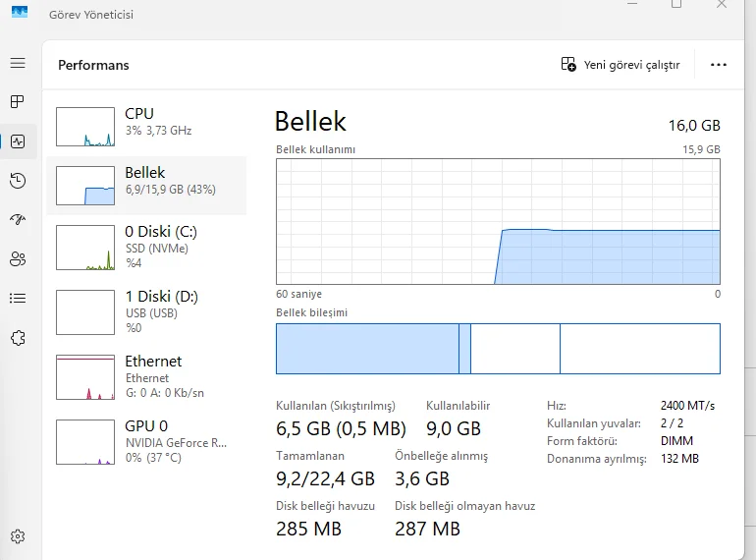Open the App history page icon
Image resolution: width=756 pixels, height=560 pixels.
(18, 180)
